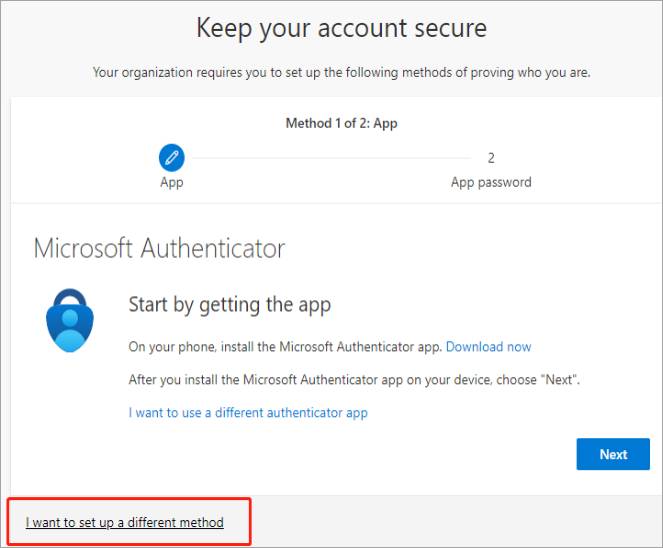Click the Microsoft Authenticator lock icon

point(70,320)
